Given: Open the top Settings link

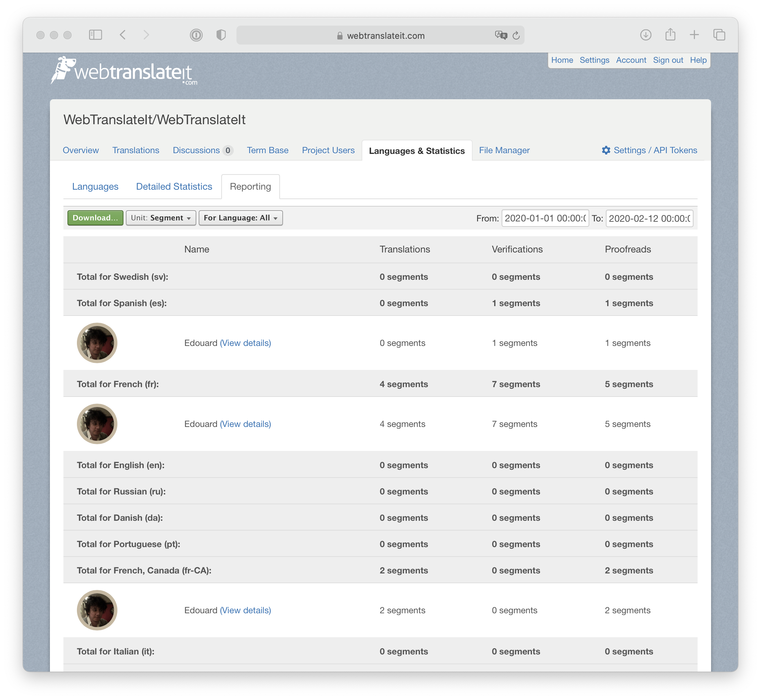Looking at the screenshot, I should coord(594,60).
